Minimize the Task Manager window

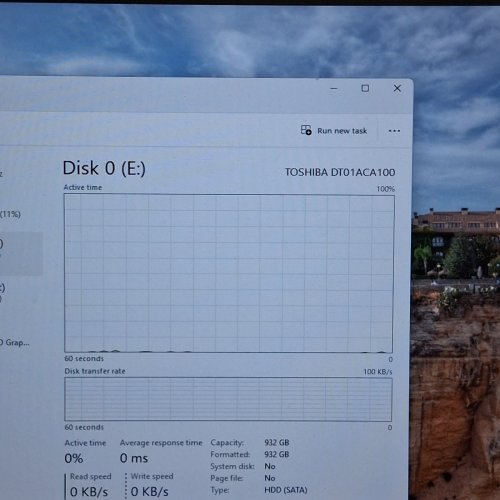point(334,88)
